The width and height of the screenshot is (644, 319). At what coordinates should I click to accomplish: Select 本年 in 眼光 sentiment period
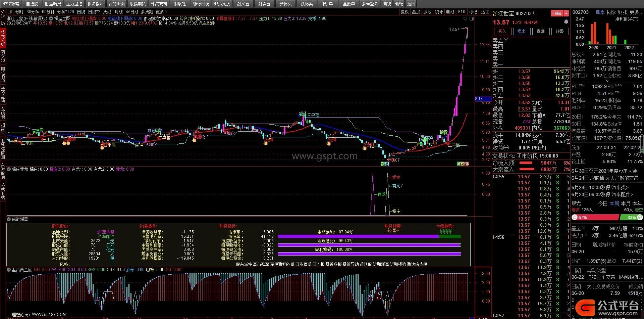click(637, 203)
